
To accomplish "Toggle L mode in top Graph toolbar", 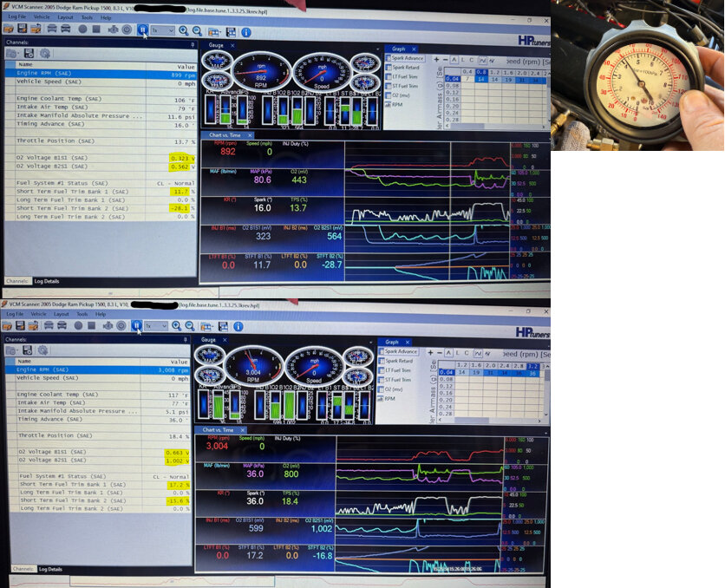I will tap(463, 60).
